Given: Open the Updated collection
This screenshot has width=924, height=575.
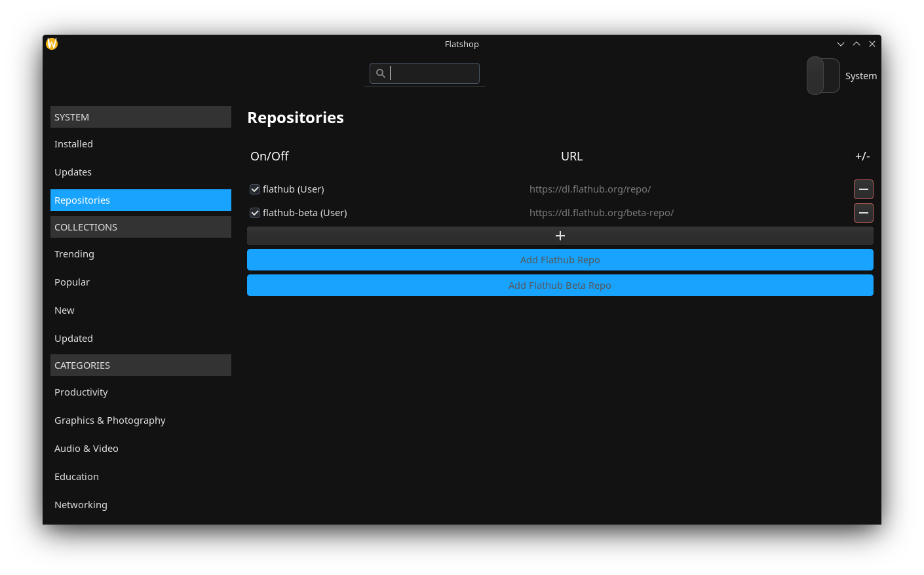Looking at the screenshot, I should coord(73,338).
